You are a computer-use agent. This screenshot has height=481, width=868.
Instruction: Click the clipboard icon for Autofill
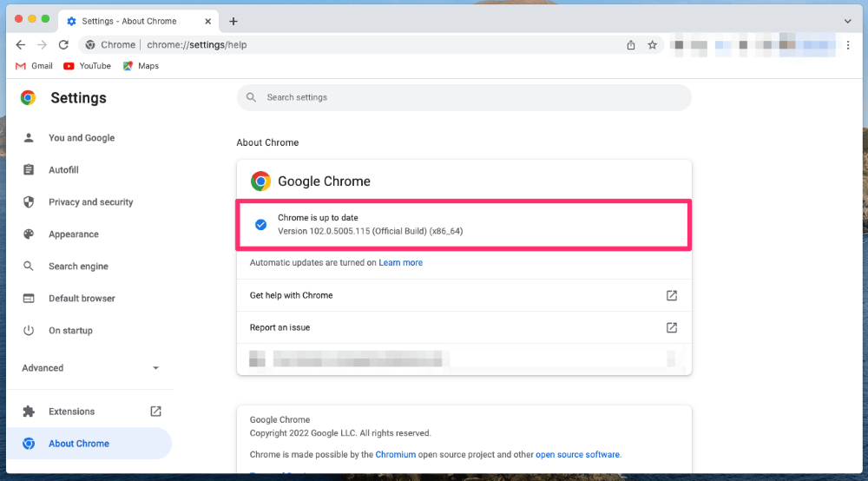29,170
